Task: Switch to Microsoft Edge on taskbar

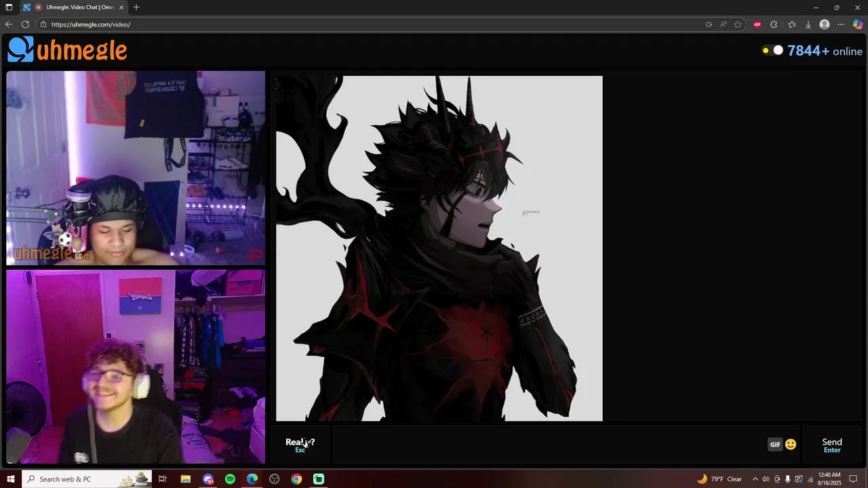Action: click(252, 479)
